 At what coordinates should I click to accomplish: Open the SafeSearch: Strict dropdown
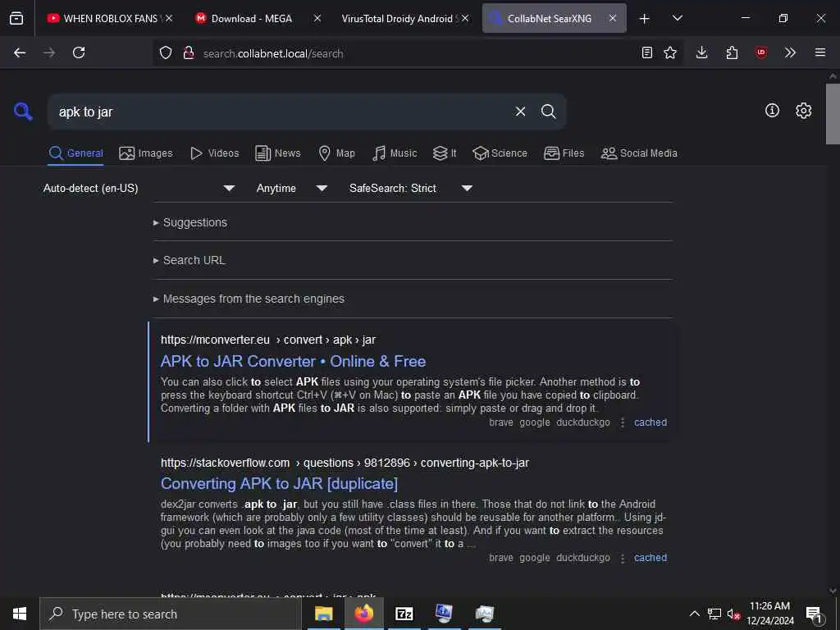tap(411, 188)
